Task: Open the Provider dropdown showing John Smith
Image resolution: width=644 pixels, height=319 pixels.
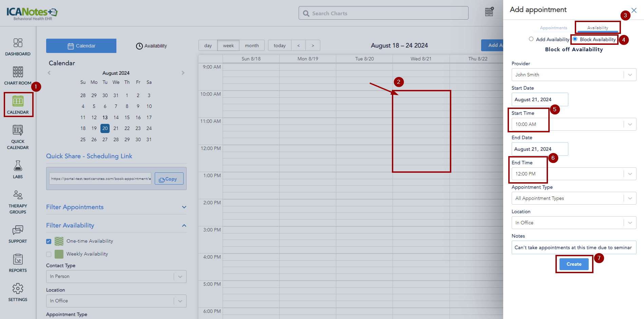Action: [573, 75]
